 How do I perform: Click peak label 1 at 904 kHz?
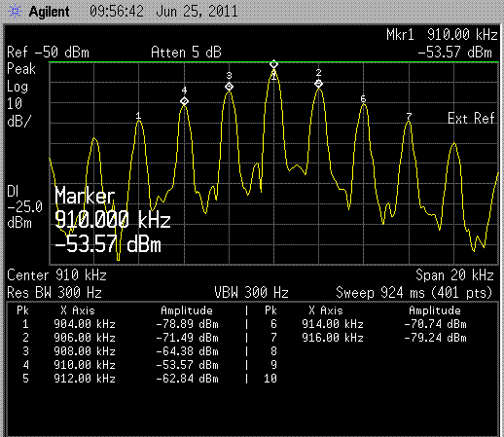[138, 116]
